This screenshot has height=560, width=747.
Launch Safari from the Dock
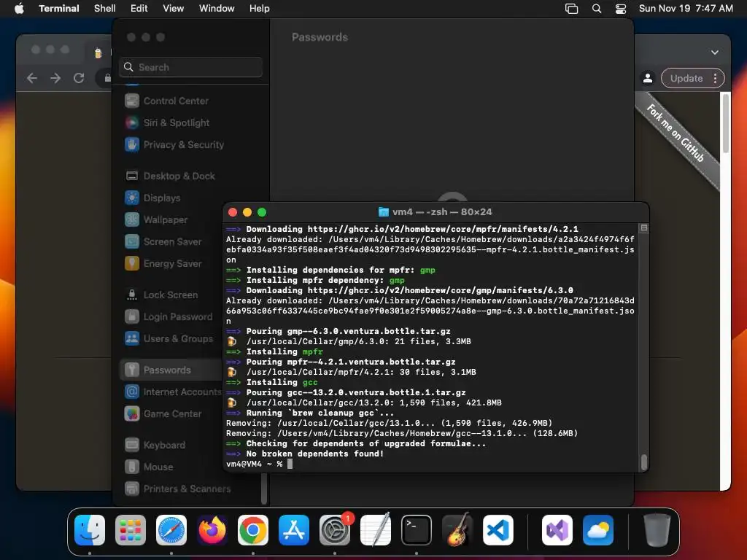pyautogui.click(x=171, y=530)
